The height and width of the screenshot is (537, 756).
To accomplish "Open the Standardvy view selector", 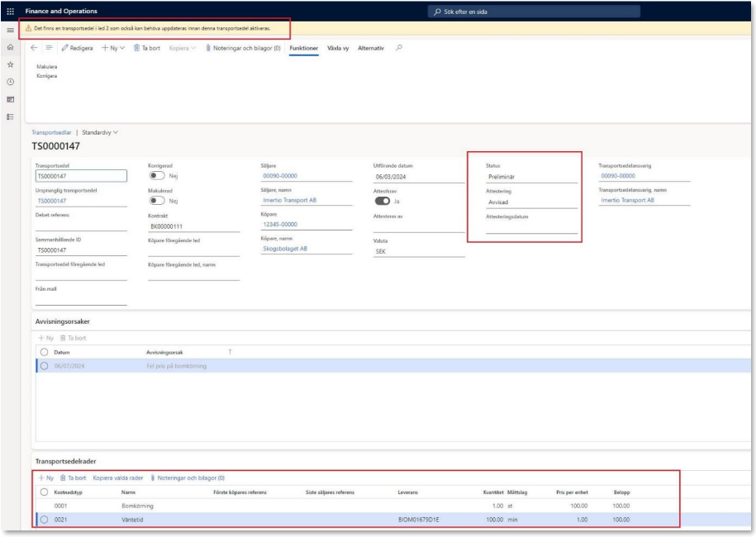I will (100, 132).
